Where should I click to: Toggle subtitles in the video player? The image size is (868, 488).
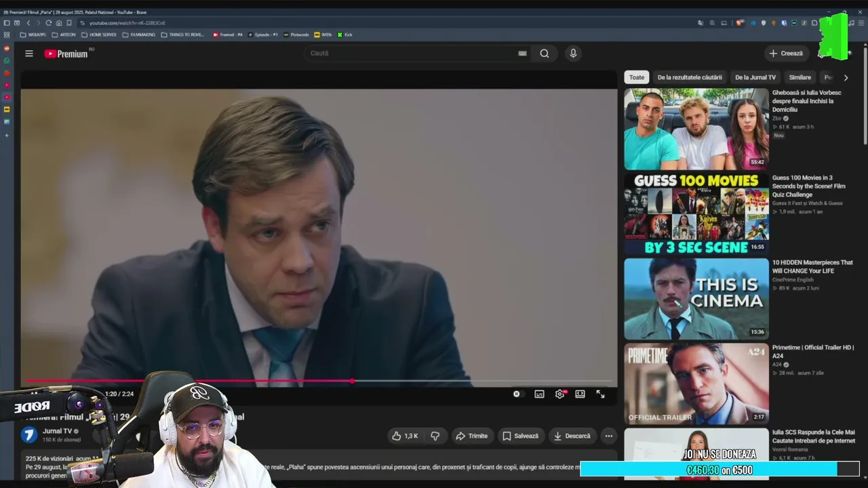539,394
